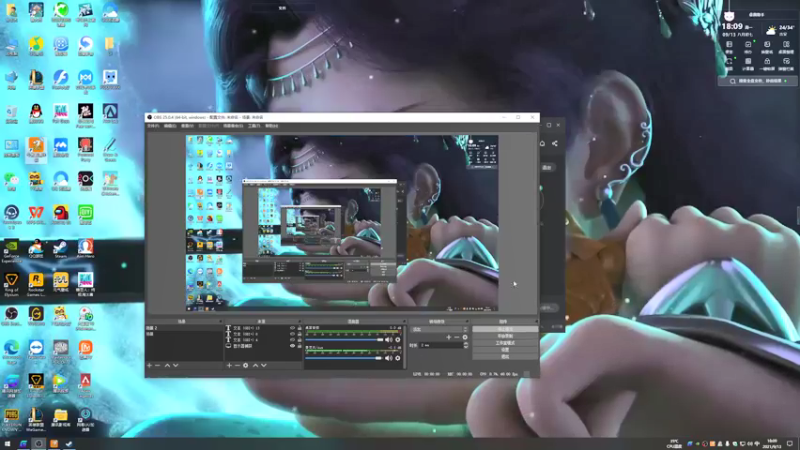
Task: Open Among Us desktop icon
Action: (x=60, y=215)
